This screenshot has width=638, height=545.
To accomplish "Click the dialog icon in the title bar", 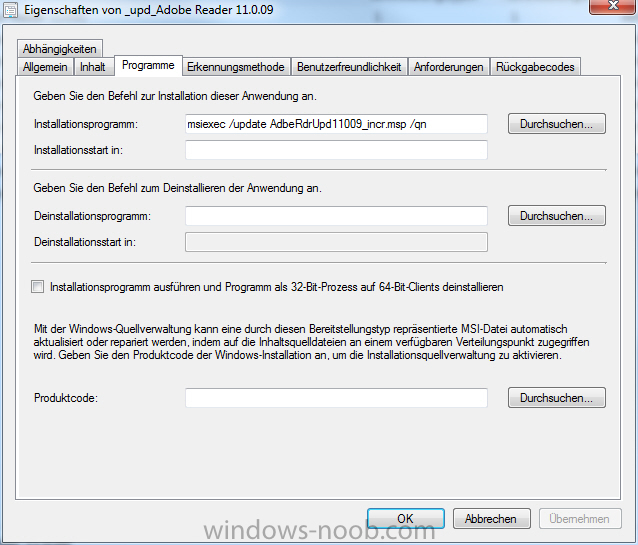I will coord(10,10).
